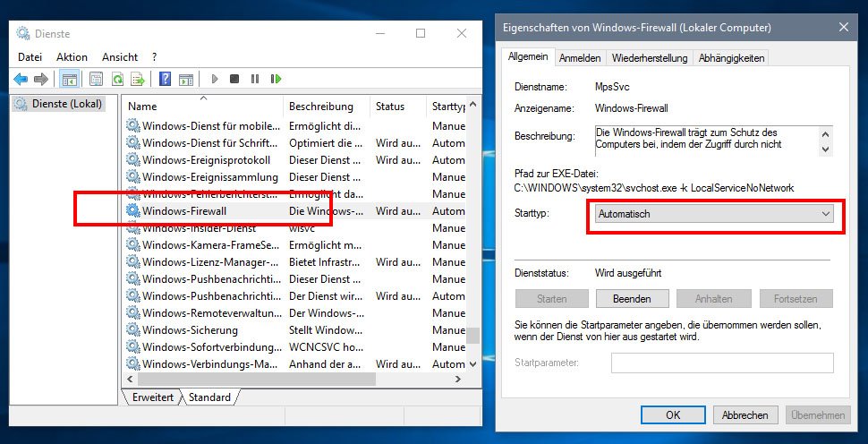Click gear icon of Windows-Insider-Dienst row
The image size is (868, 444).
point(132,227)
